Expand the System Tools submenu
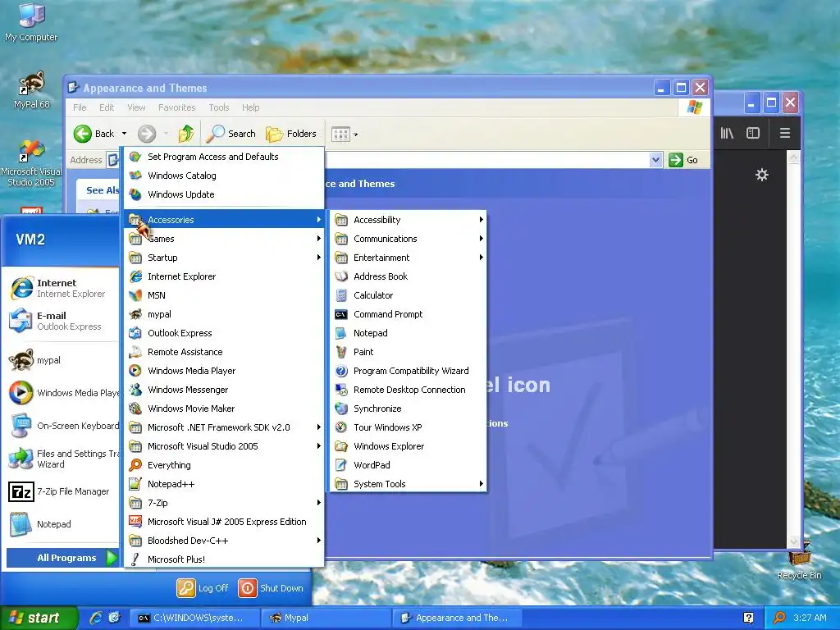The image size is (840, 630). 408,484
